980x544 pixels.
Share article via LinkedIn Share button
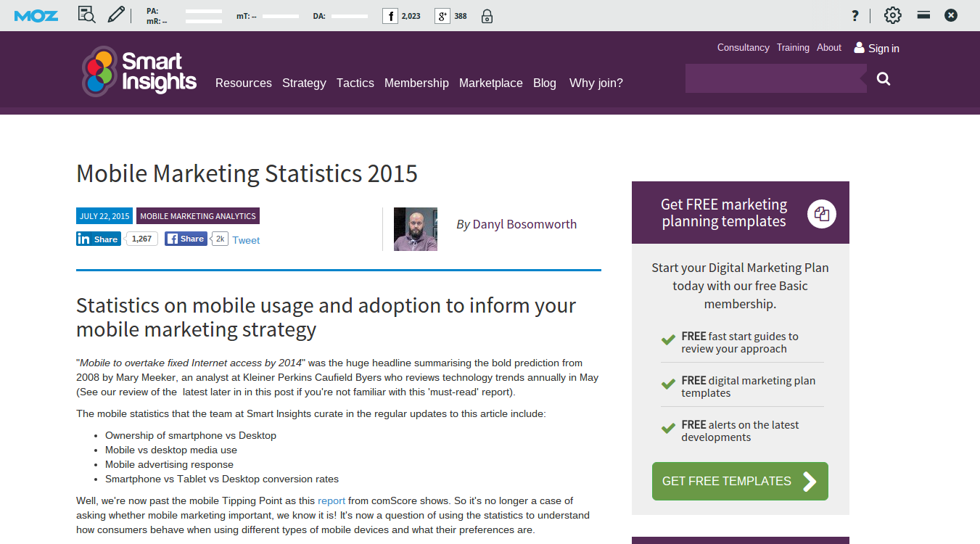98,239
